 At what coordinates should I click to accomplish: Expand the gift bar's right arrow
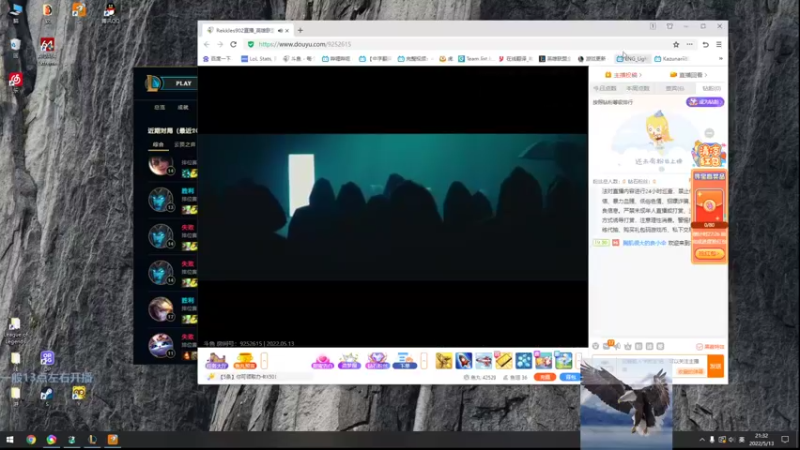[x=579, y=361]
